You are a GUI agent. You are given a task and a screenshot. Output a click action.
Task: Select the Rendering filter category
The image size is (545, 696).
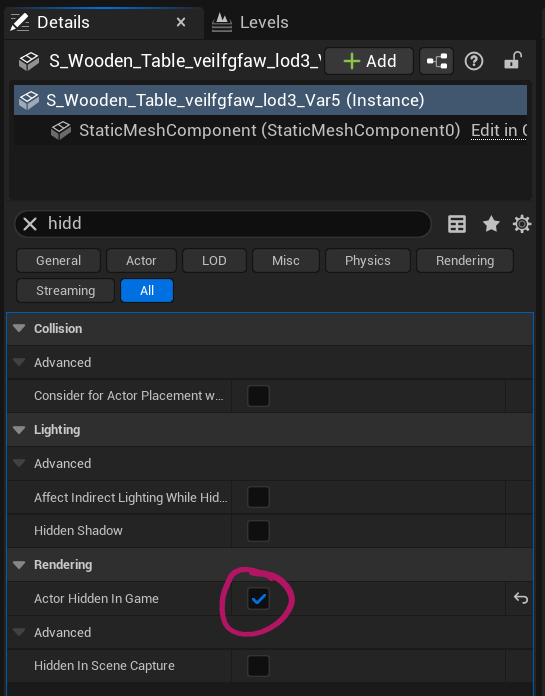[465, 261]
